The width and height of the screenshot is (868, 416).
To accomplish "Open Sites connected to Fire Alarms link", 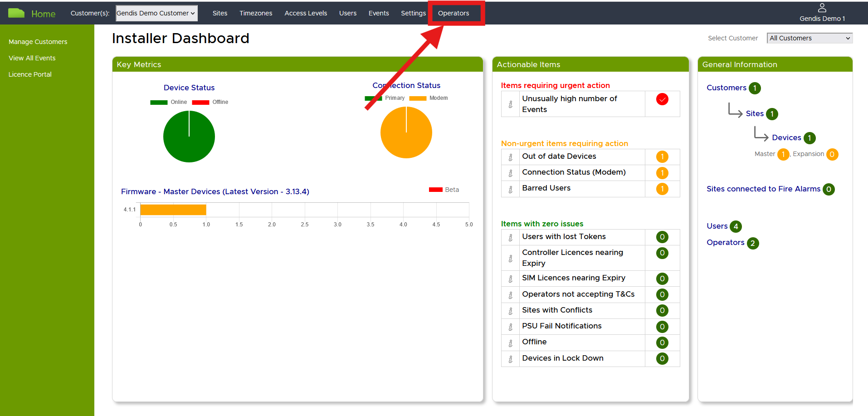I will click(763, 189).
